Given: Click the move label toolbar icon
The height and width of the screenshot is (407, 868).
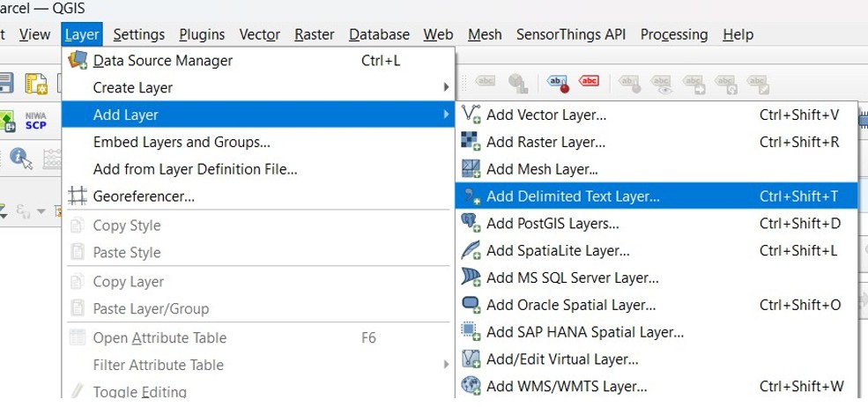Looking at the screenshot, I should click(694, 84).
